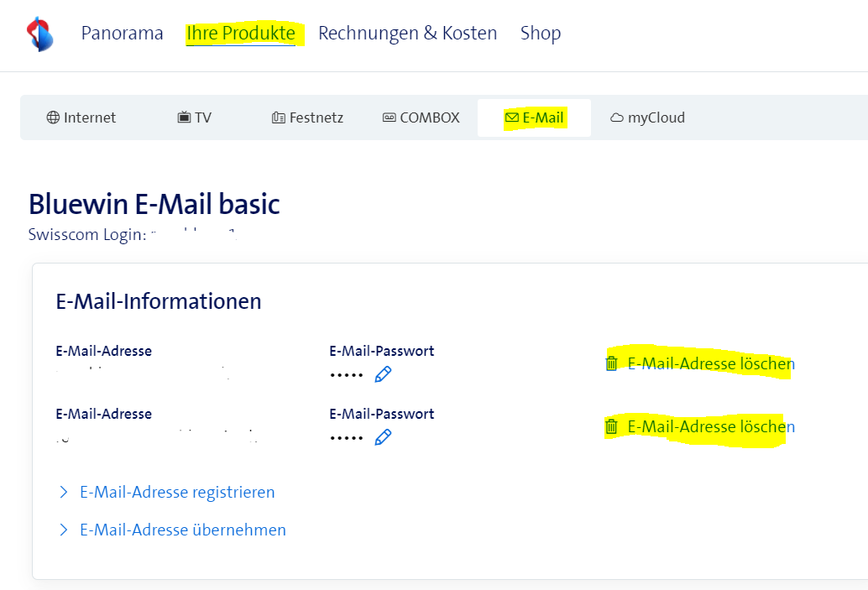Click the globe icon beside Internet

pos(53,117)
